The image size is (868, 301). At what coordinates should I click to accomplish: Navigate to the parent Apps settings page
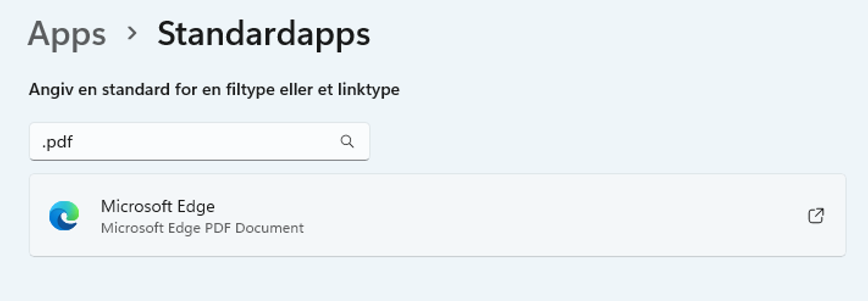click(x=67, y=35)
